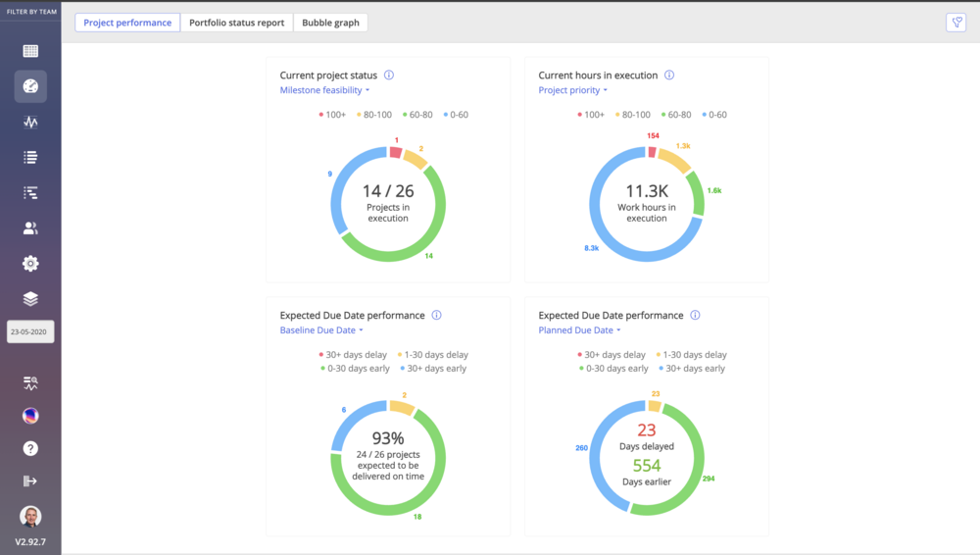Click the logout arrow icon in sidebar
The height and width of the screenshot is (555, 980).
coord(30,480)
